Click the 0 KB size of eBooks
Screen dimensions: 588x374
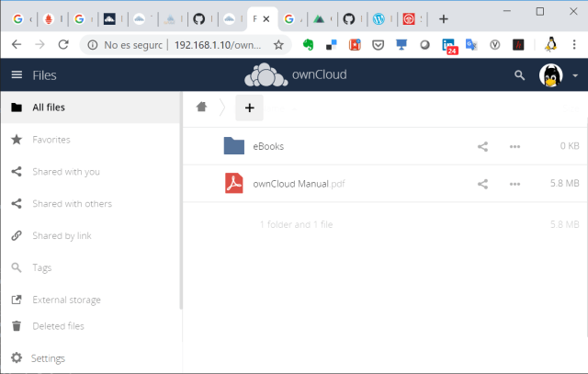coord(570,145)
